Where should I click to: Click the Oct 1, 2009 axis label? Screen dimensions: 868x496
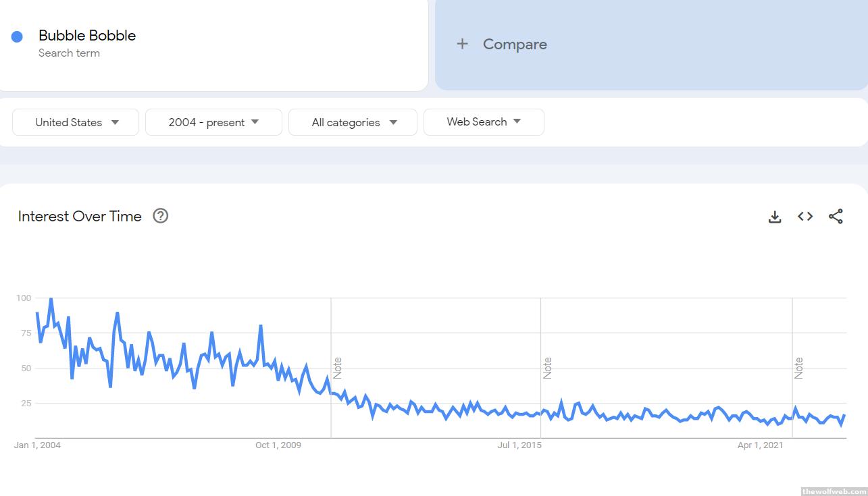(278, 445)
